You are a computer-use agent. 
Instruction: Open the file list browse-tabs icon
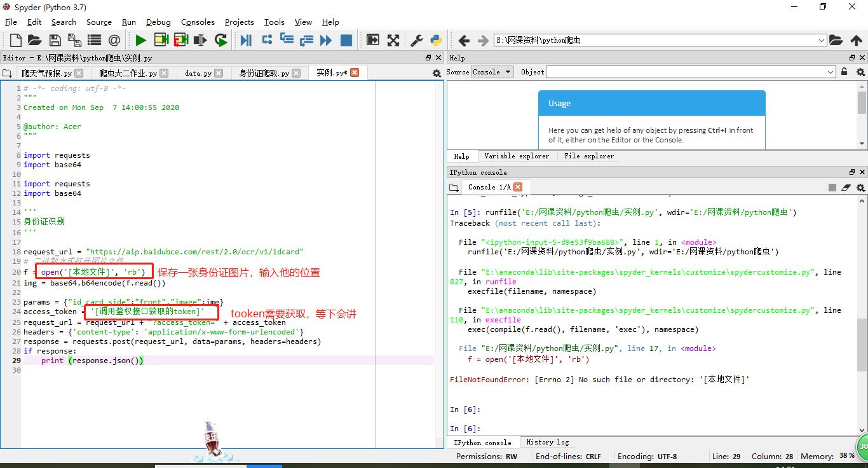point(94,40)
